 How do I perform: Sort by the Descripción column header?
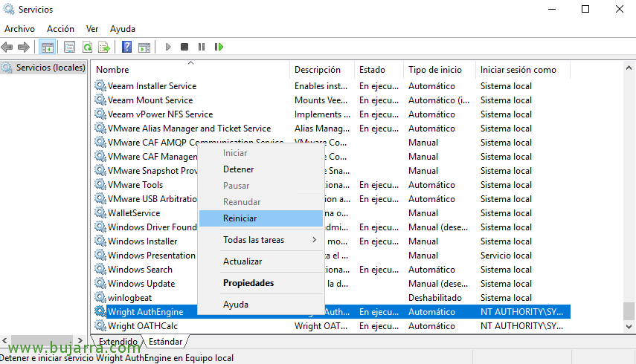(x=322, y=70)
